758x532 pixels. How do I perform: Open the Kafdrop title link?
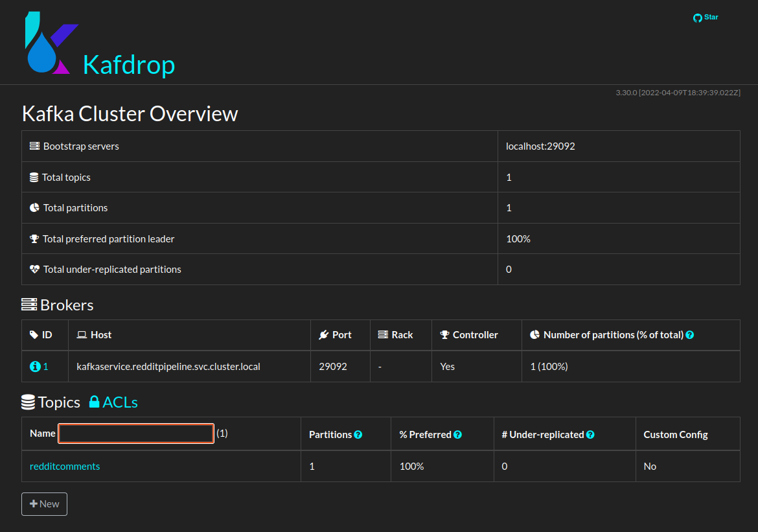point(128,64)
